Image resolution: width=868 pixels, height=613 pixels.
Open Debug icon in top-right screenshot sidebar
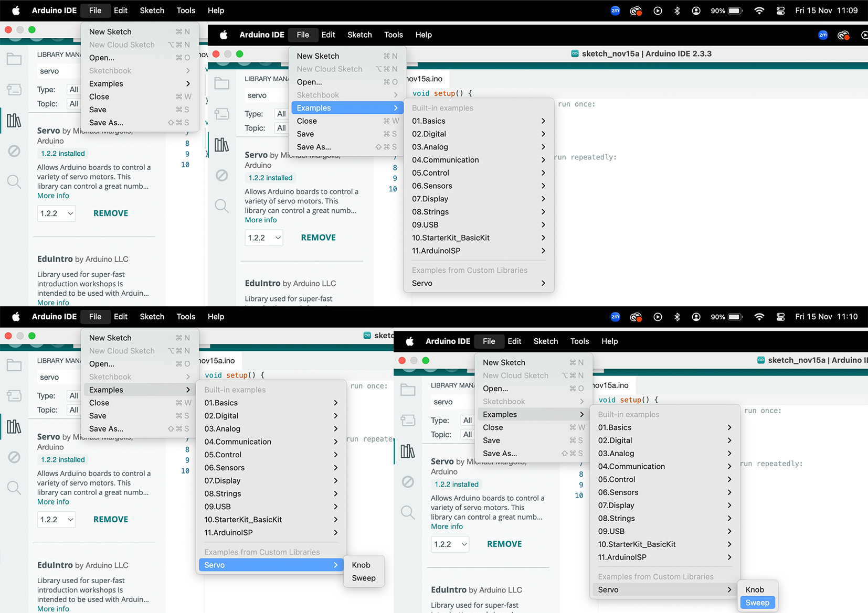pyautogui.click(x=222, y=175)
